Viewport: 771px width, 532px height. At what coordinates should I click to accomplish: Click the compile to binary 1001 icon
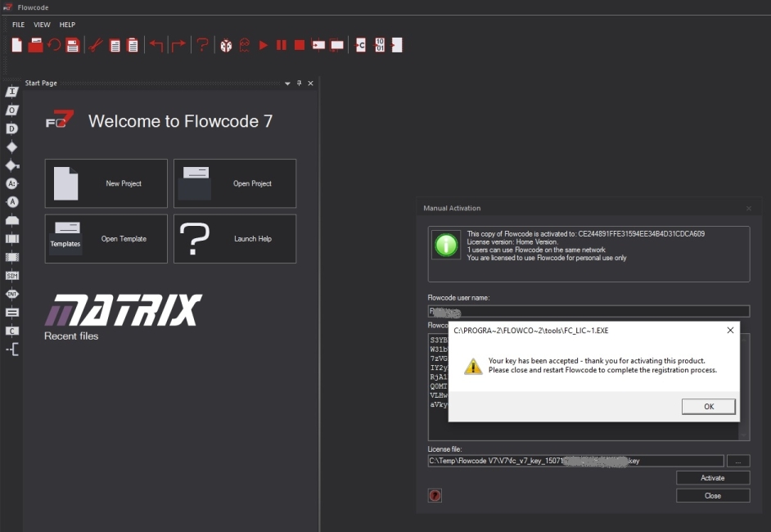380,45
